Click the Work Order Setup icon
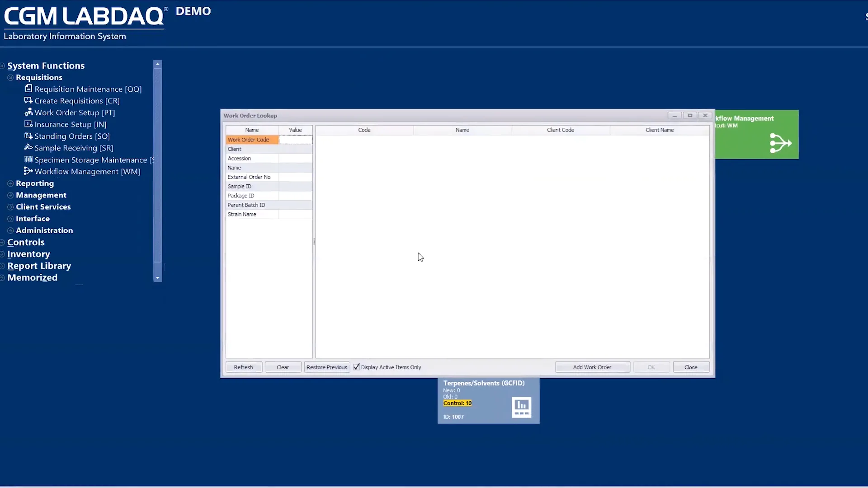 pyautogui.click(x=28, y=112)
